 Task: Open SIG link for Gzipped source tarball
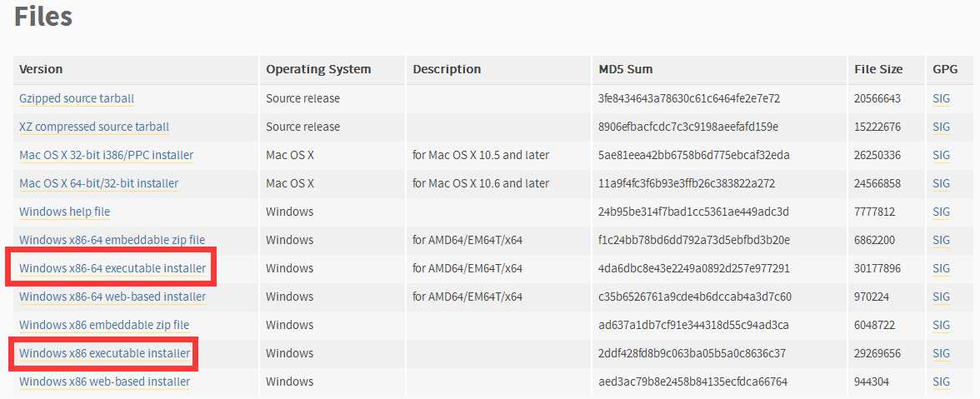click(942, 98)
